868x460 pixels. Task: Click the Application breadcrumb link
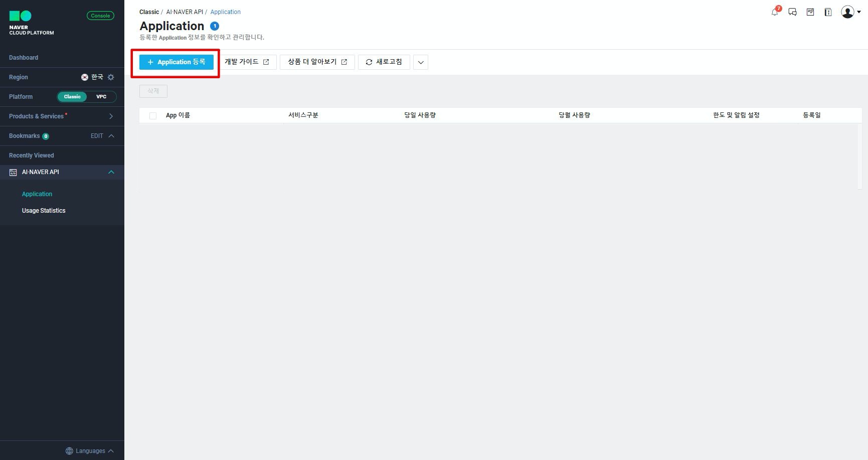pos(225,12)
